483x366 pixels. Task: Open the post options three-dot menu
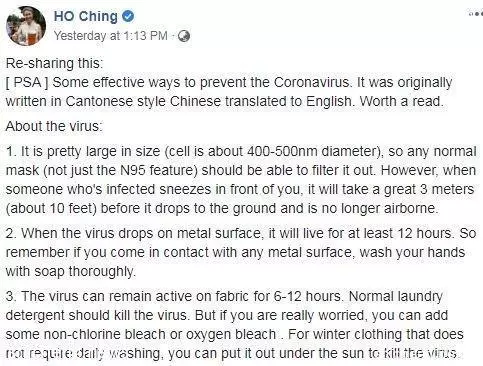pos(476,14)
